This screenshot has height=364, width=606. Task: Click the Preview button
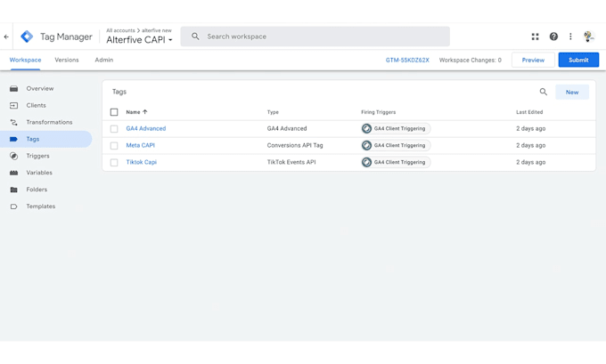[x=533, y=61]
